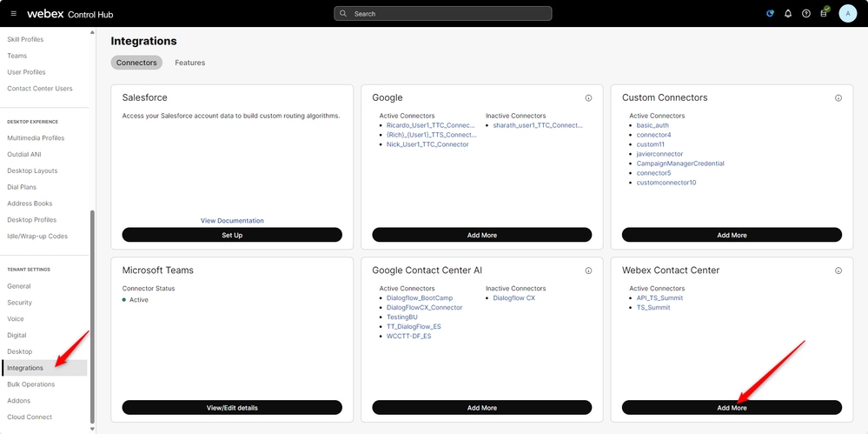The width and height of the screenshot is (868, 434).
Task: Open the hamburger navigation menu
Action: (14, 14)
